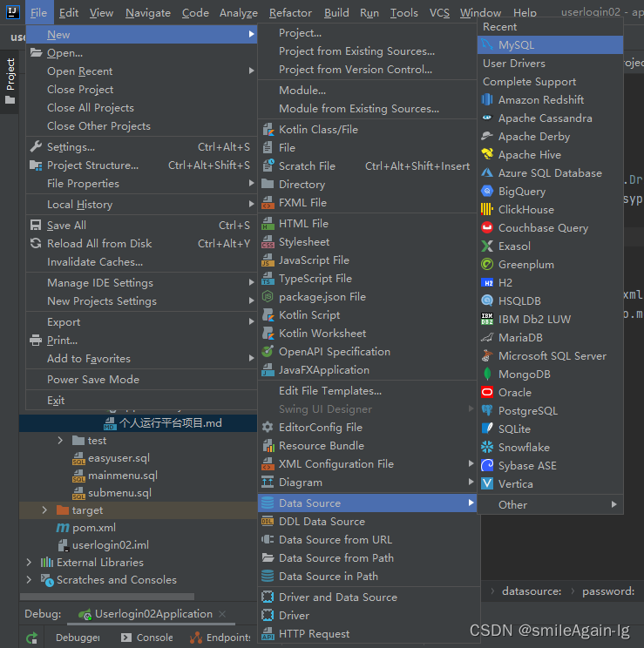Viewport: 644px width, 648px height.
Task: Select Amazon Redshift data source icon
Action: click(x=487, y=99)
